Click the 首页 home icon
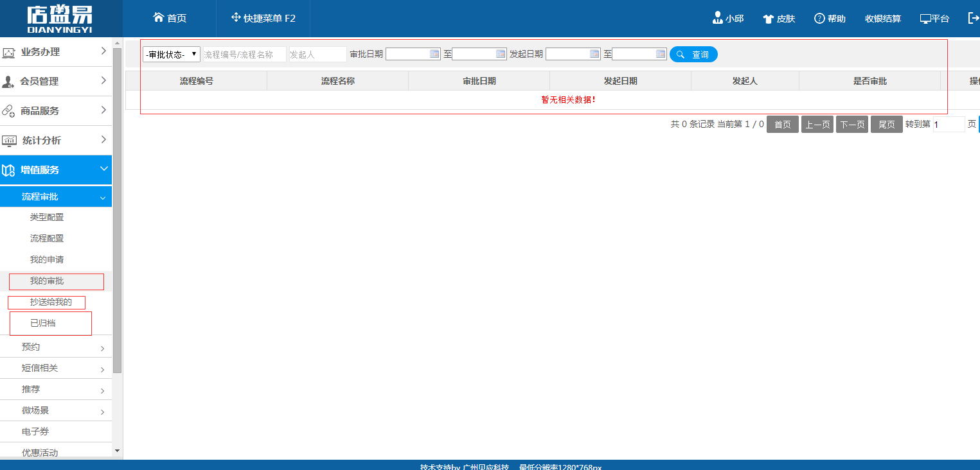 [x=159, y=17]
